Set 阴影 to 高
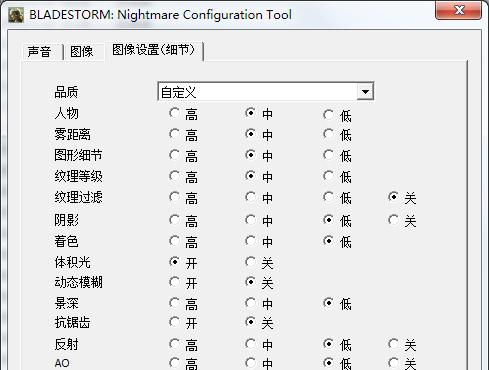 coord(174,220)
